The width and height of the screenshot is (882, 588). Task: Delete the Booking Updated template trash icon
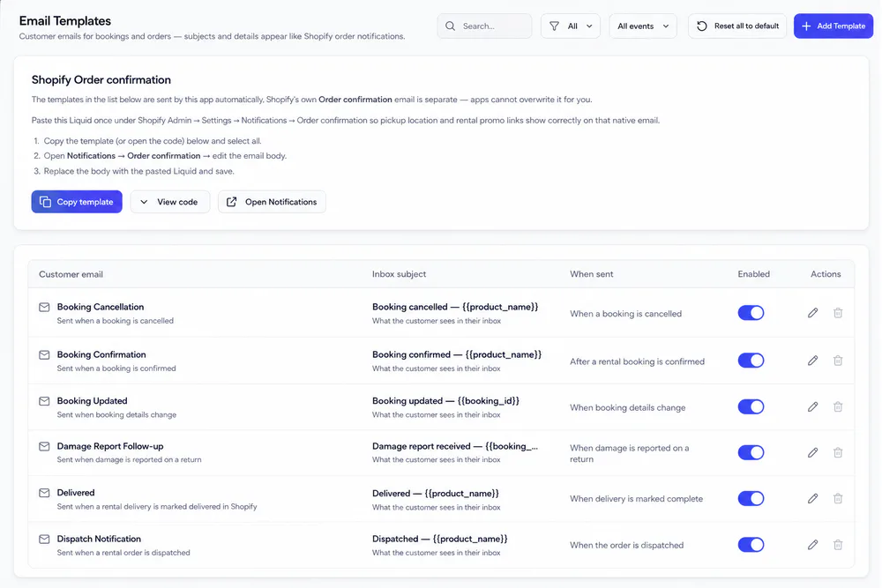[x=838, y=406]
